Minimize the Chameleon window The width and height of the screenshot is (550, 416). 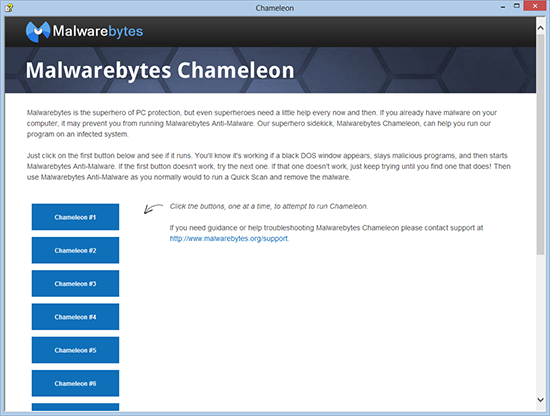coord(503,7)
